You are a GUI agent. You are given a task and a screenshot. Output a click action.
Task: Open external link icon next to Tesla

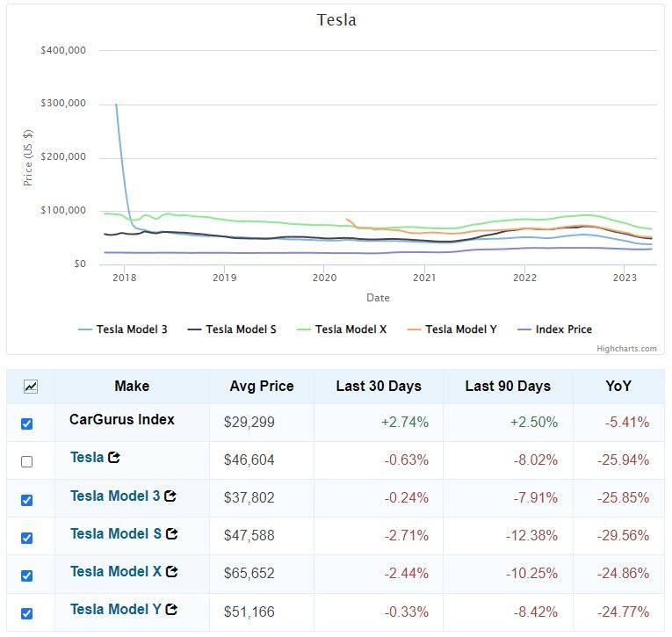pyautogui.click(x=113, y=458)
